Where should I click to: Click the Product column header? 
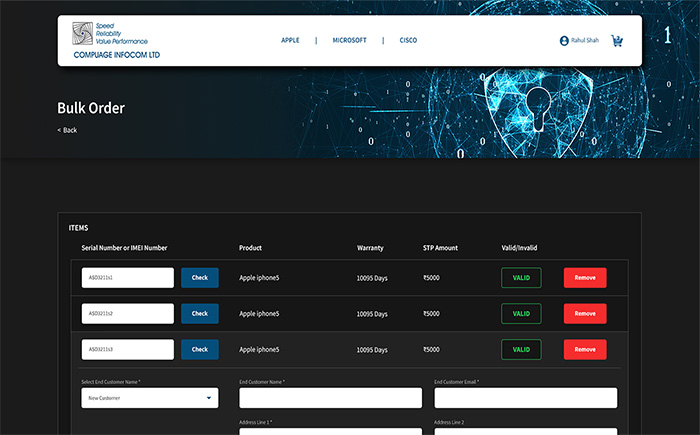point(250,248)
